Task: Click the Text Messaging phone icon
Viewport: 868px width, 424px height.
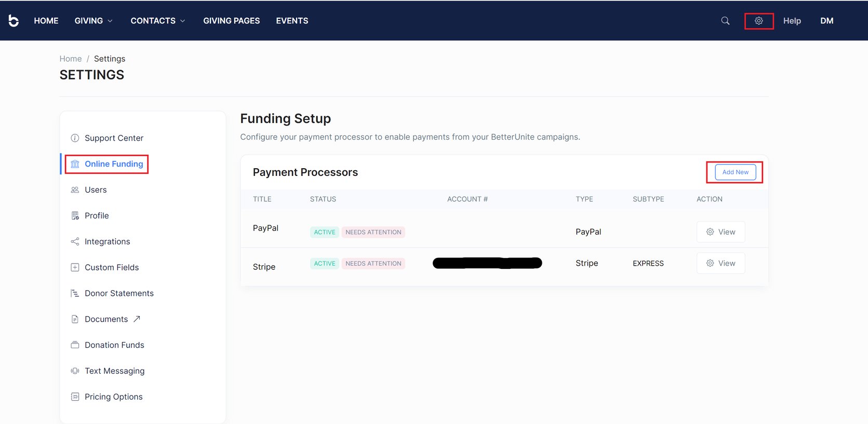Action: tap(75, 371)
